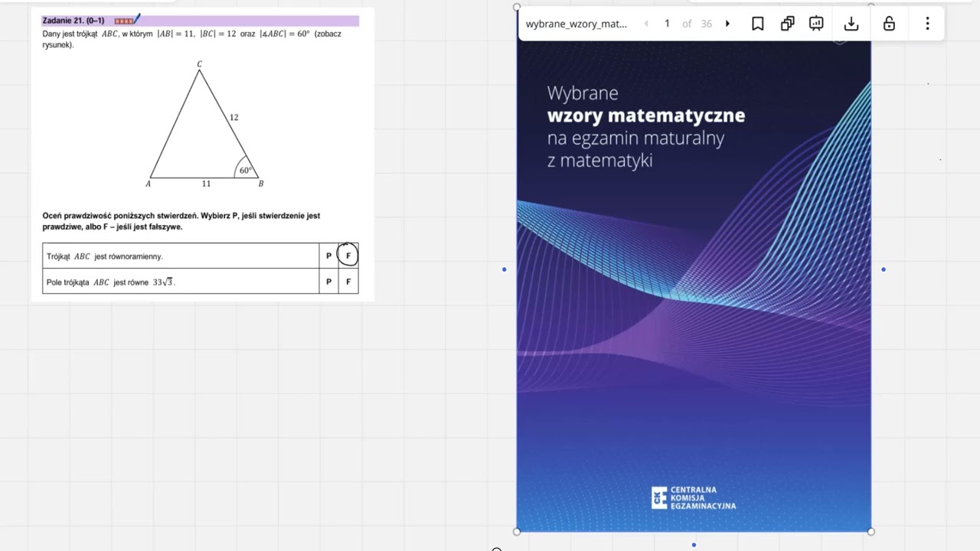
Task: Click the 60° angle label in the triangle
Action: point(245,171)
